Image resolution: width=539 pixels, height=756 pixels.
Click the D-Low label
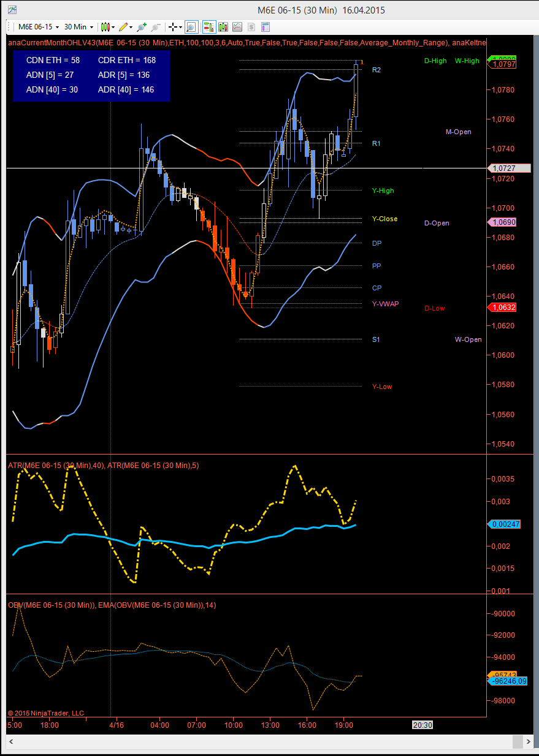(435, 308)
